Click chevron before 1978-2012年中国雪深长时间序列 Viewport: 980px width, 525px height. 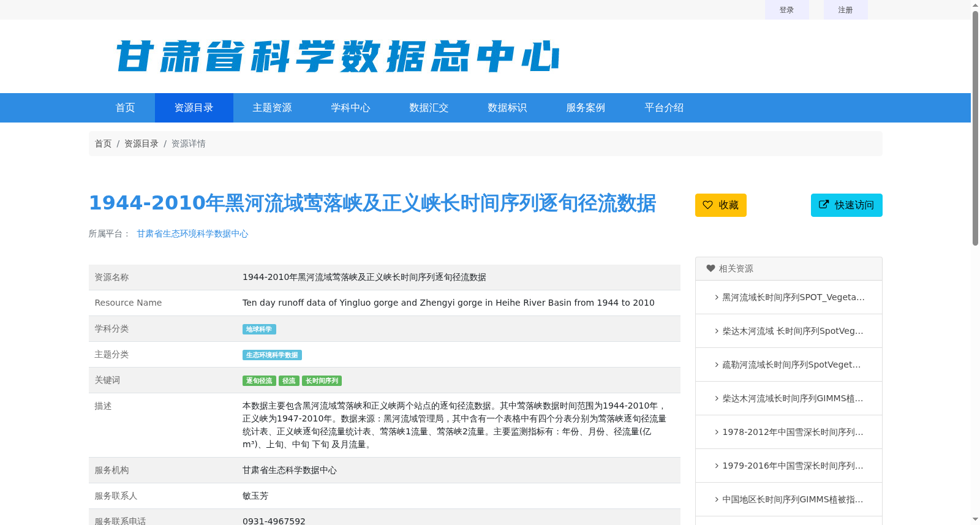(x=717, y=432)
